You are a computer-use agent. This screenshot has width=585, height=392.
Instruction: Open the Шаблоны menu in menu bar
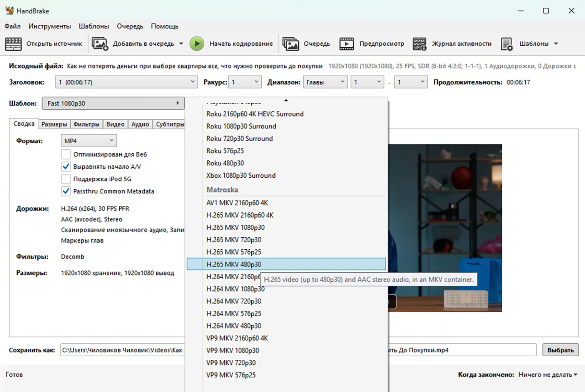tap(94, 26)
